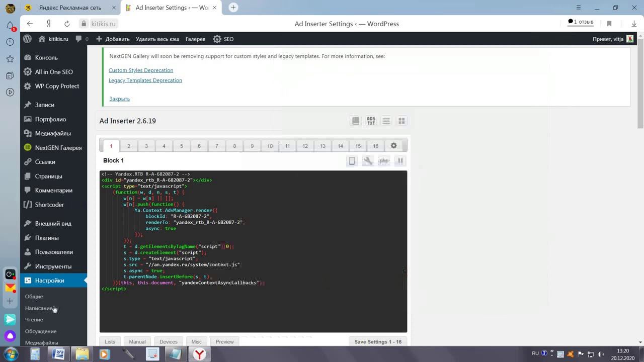Click inside the Block 1 code editor
This screenshot has height=362, width=644.
253,251
